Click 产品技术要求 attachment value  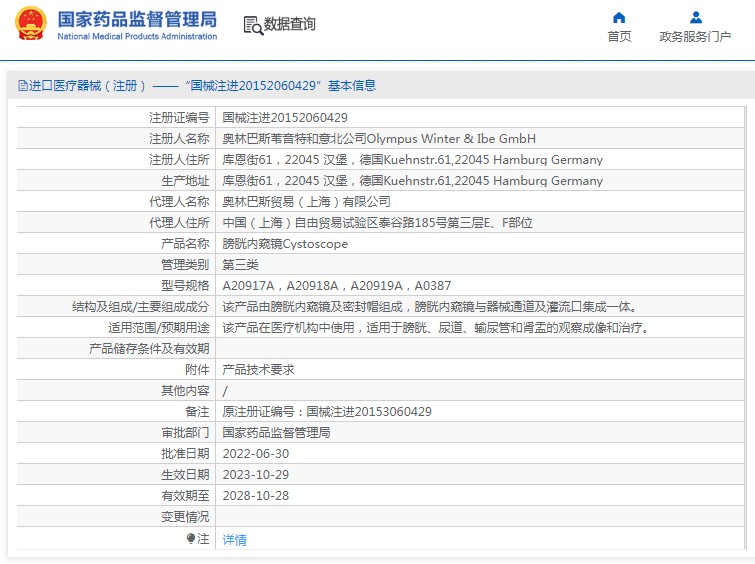pos(258,370)
